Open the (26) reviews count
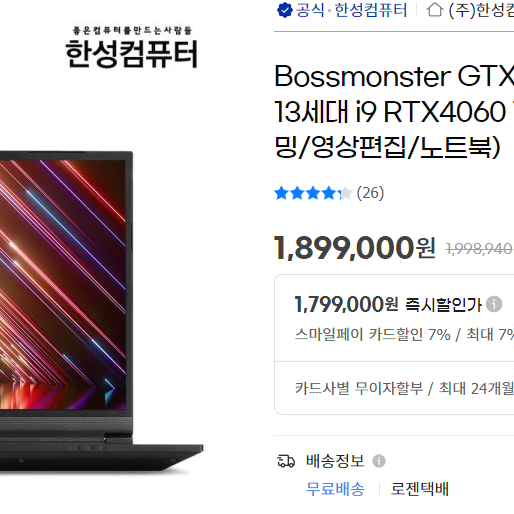514x514 pixels. (370, 193)
